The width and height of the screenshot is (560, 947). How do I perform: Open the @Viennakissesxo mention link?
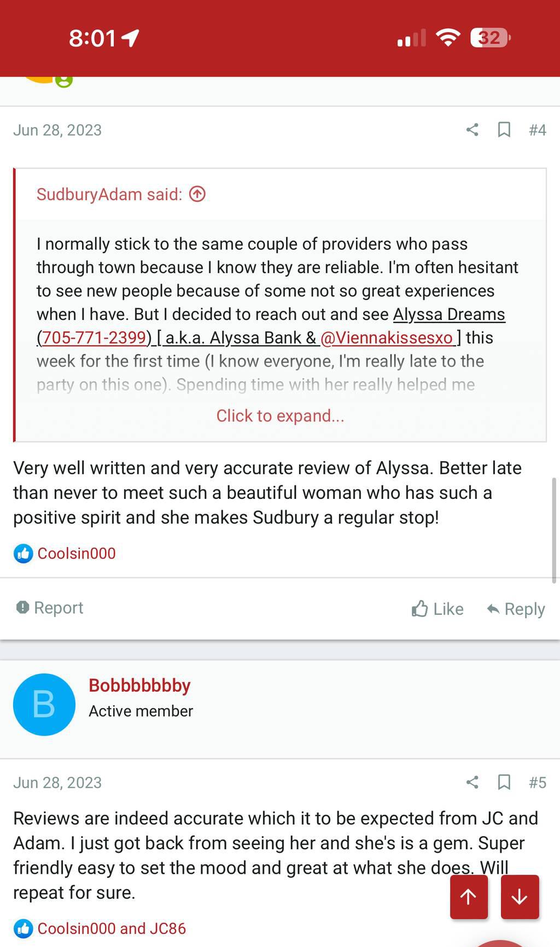387,338
